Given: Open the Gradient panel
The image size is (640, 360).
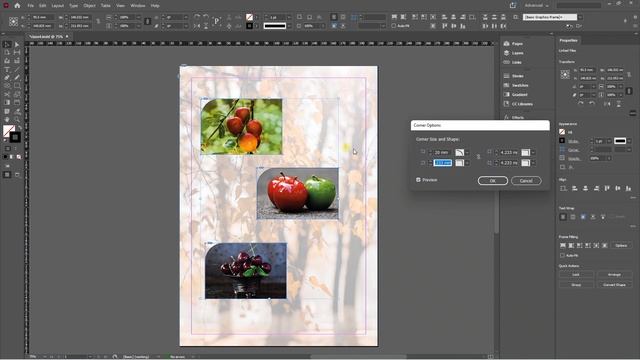Looking at the screenshot, I should pos(516,95).
